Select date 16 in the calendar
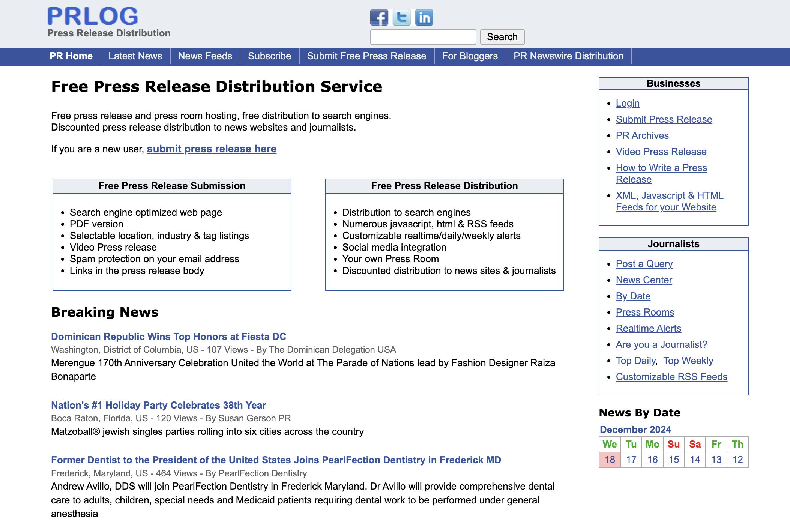The width and height of the screenshot is (790, 532). tap(652, 460)
